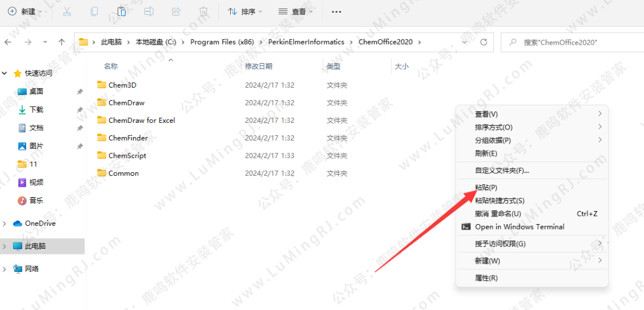This screenshot has height=310, width=644.
Task: Open folder 11 in quick access
Action: pyautogui.click(x=33, y=164)
